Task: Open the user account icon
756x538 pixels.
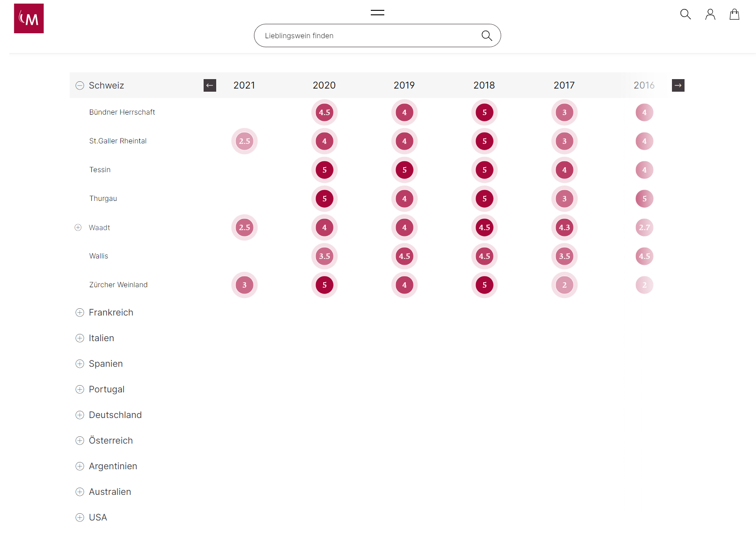Action: pos(710,14)
